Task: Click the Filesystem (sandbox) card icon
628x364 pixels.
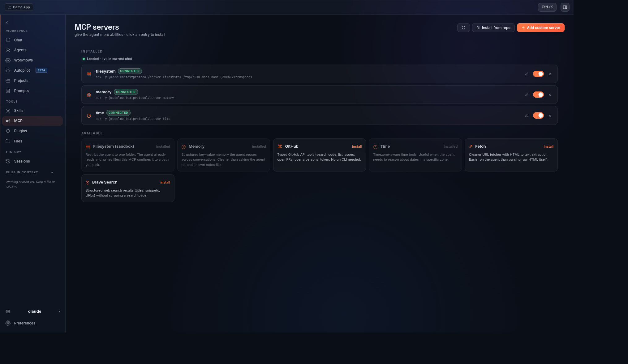Action: coord(88,147)
